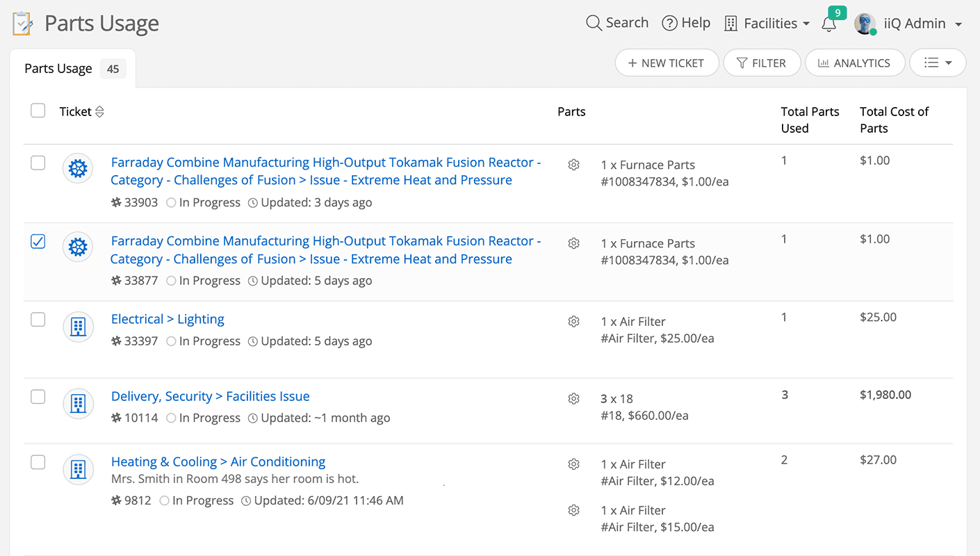
Task: Expand the Facilities dropdown
Action: (767, 24)
